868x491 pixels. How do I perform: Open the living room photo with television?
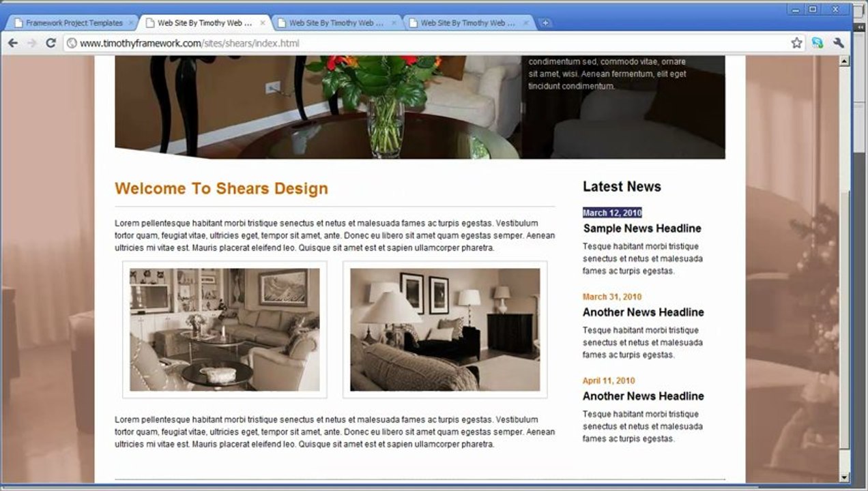225,329
